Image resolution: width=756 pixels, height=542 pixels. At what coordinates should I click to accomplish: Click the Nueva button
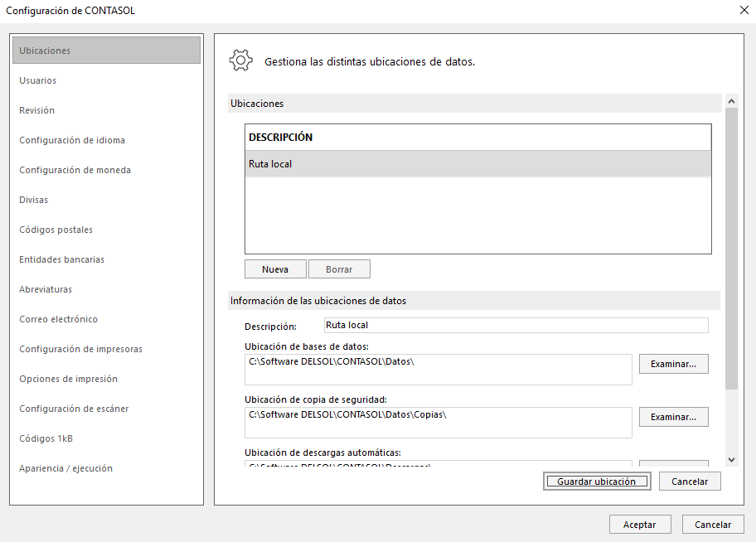coord(275,269)
